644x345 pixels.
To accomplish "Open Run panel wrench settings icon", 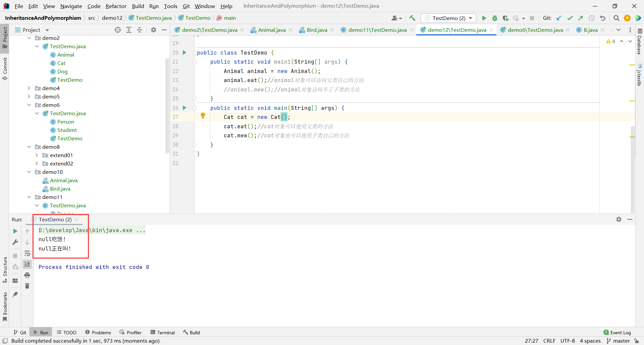I will (x=15, y=242).
